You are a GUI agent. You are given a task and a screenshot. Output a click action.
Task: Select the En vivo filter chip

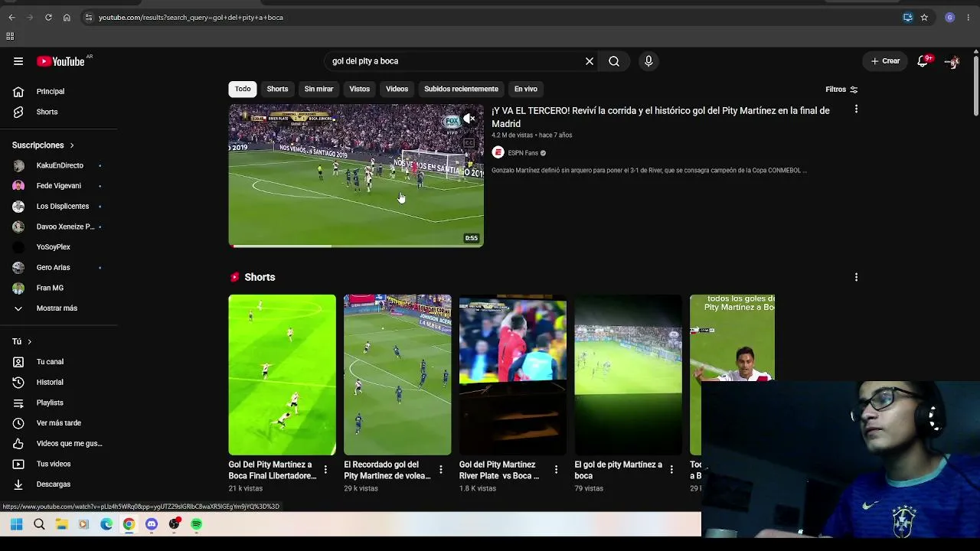coord(526,90)
